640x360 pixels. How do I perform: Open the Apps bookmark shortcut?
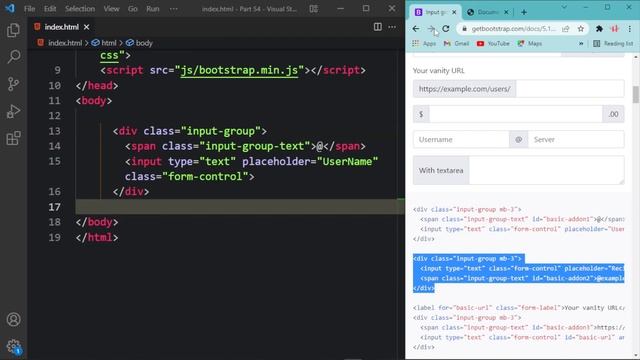coord(424,43)
